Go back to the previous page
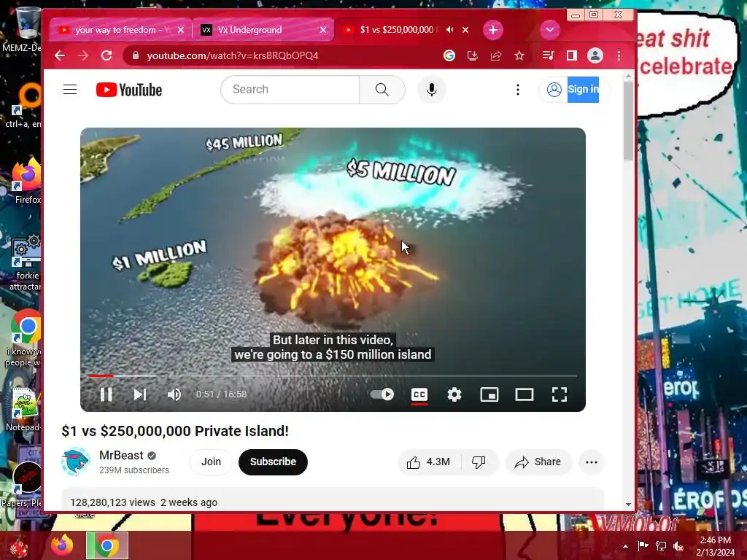 coord(60,55)
